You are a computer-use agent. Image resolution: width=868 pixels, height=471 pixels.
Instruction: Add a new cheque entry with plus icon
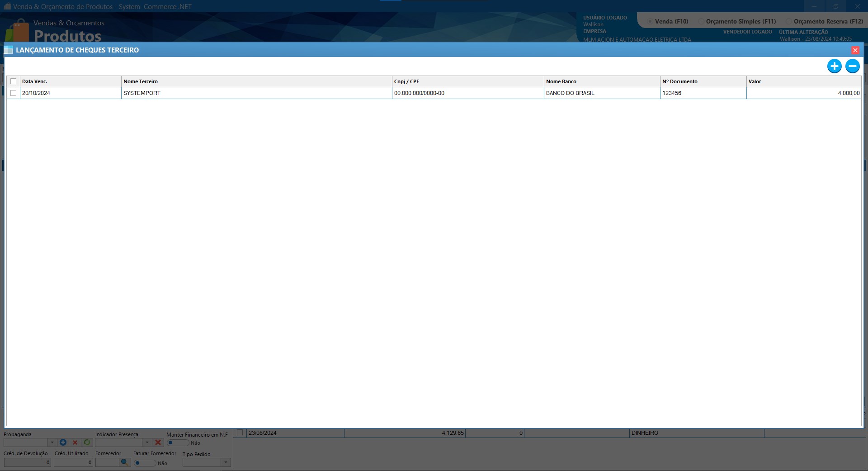[x=834, y=66]
